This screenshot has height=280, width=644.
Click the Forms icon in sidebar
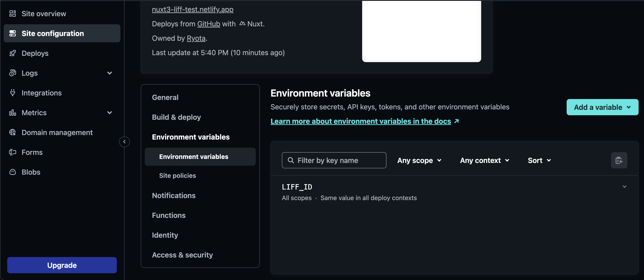12,152
